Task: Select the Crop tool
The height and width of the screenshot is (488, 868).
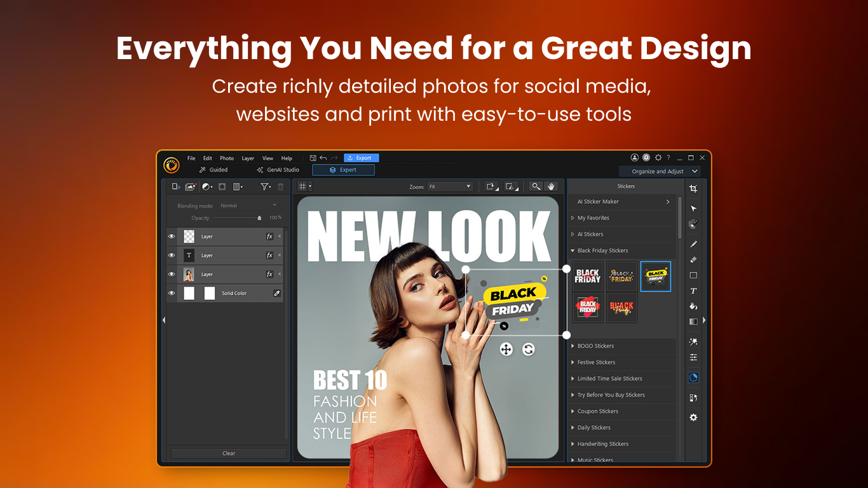Action: click(693, 189)
